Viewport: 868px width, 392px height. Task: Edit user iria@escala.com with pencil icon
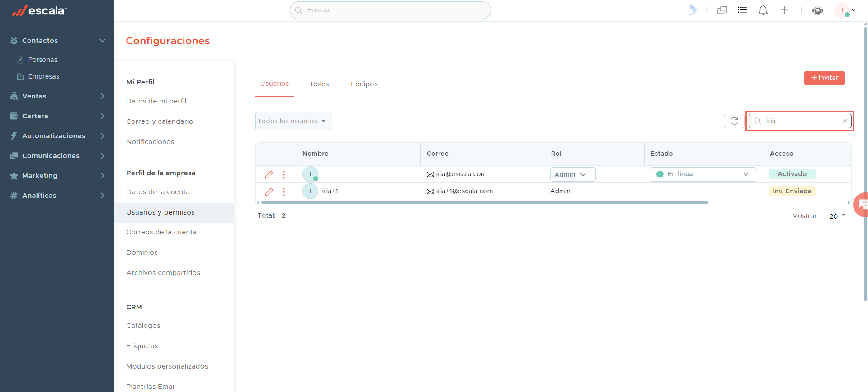pos(269,174)
